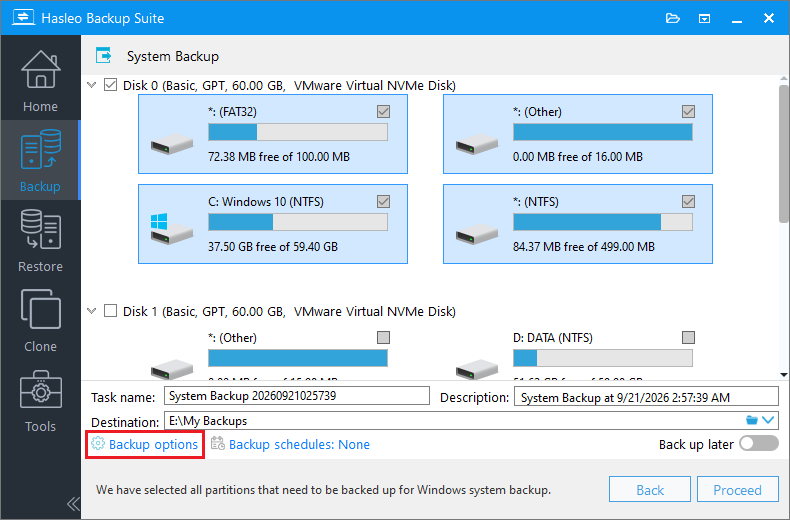Click the 499.00 MB NTFS partition drive icon
The image size is (790, 520).
(477, 233)
